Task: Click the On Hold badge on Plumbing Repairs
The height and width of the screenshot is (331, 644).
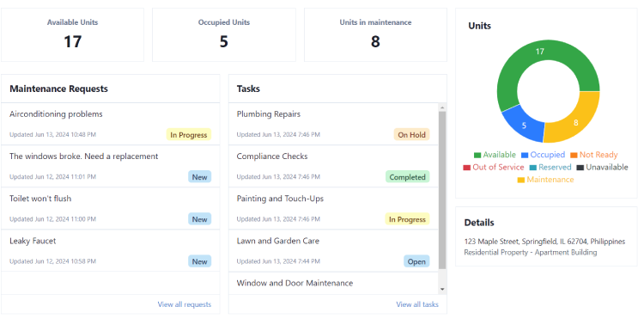Action: tap(411, 135)
